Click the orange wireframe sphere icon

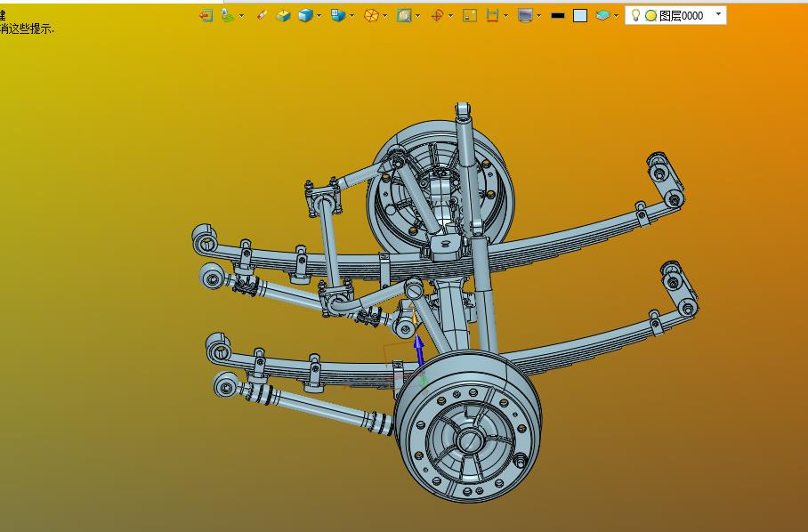[372, 15]
